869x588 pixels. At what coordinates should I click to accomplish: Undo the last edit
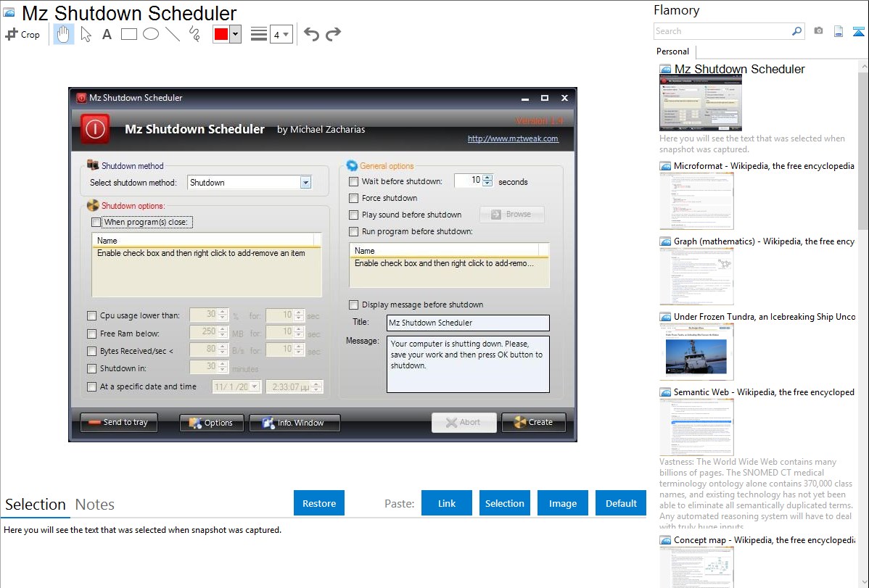pyautogui.click(x=311, y=34)
